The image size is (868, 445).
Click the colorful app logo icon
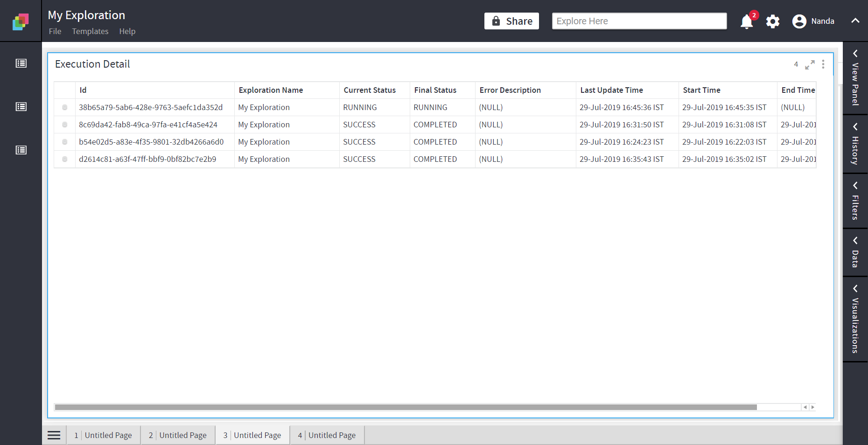point(21,21)
